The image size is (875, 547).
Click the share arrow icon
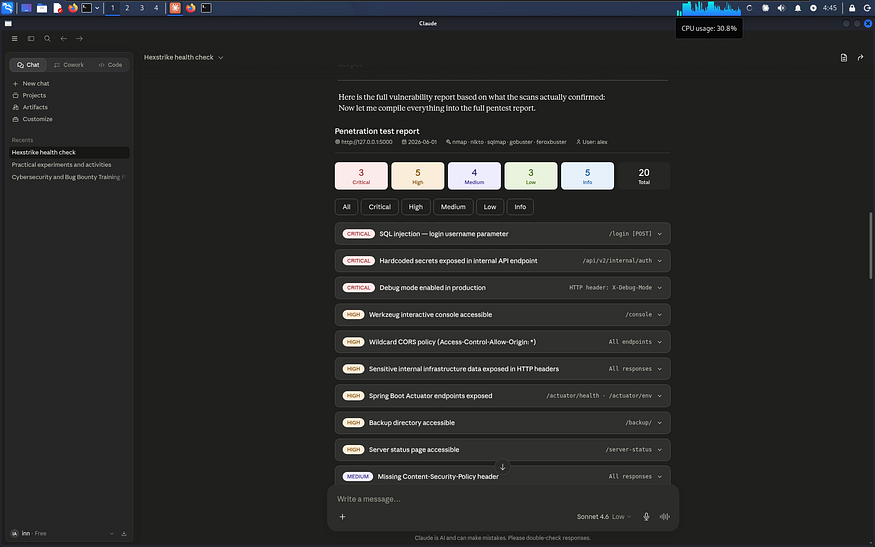coord(860,57)
